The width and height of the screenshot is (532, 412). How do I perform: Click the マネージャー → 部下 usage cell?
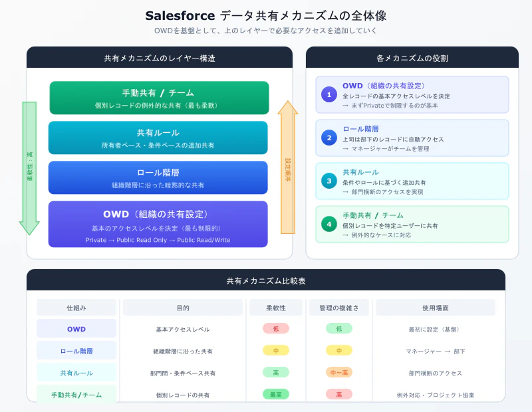point(436,352)
